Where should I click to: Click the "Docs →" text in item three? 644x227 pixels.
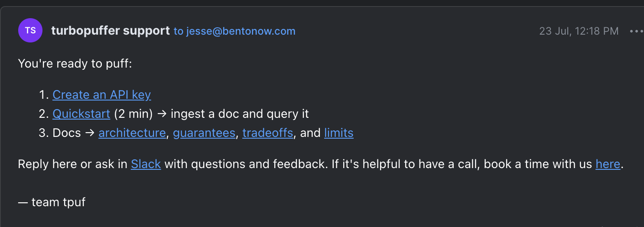click(74, 133)
